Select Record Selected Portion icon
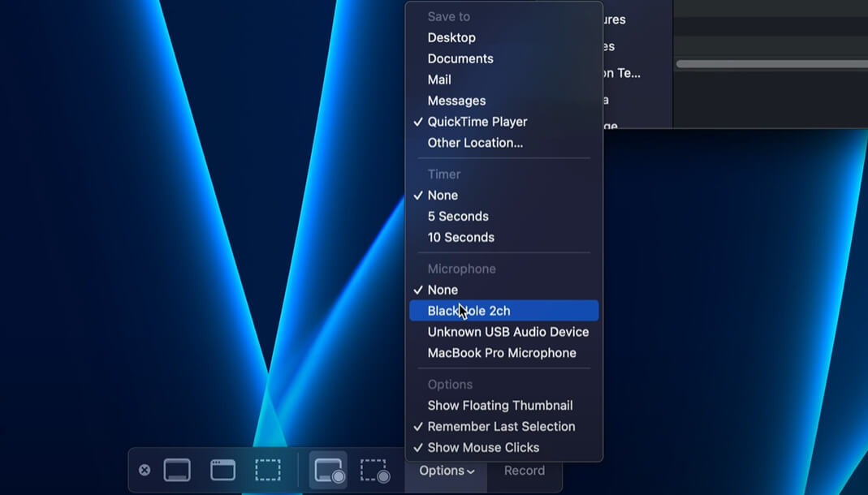This screenshot has height=495, width=868. [x=374, y=471]
